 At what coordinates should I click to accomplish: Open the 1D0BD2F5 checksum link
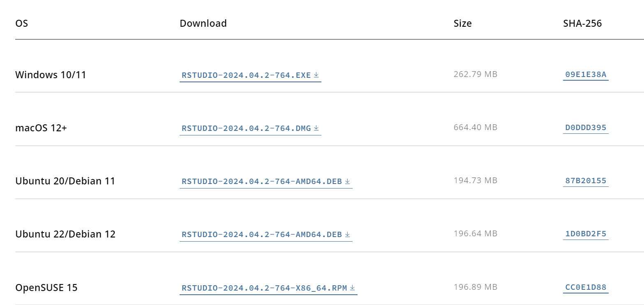click(586, 234)
